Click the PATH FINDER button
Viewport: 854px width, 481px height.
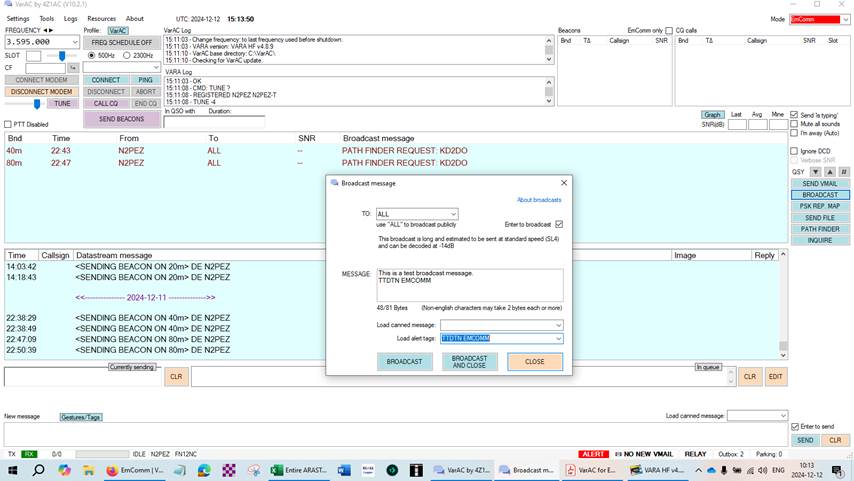(x=820, y=229)
